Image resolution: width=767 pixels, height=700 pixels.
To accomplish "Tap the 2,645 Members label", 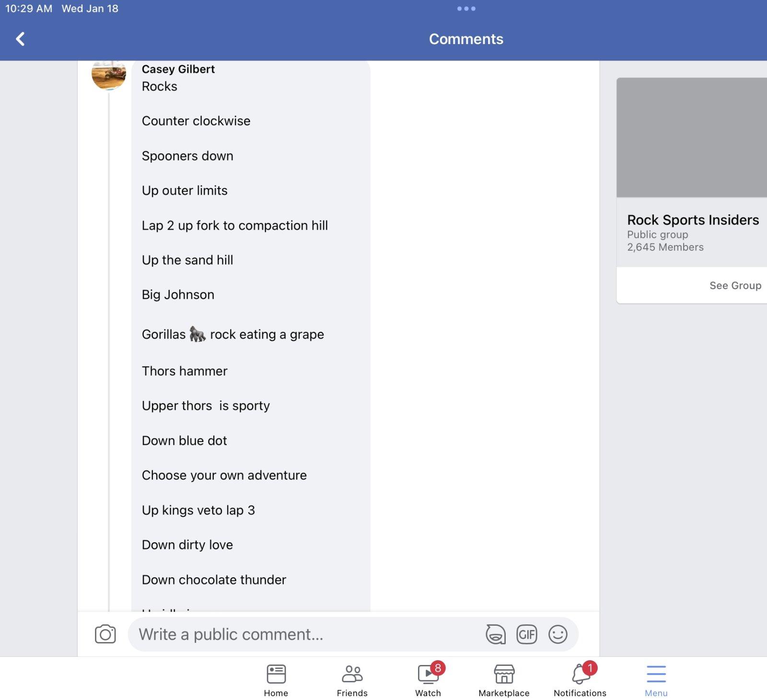I will (665, 247).
